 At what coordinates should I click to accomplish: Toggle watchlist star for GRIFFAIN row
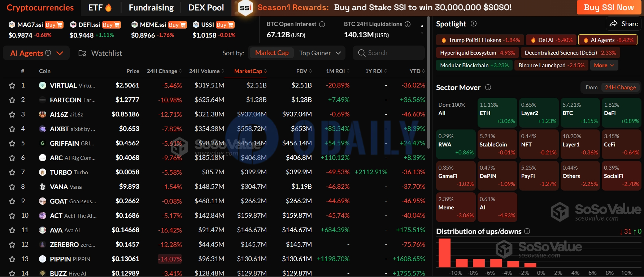point(12,144)
